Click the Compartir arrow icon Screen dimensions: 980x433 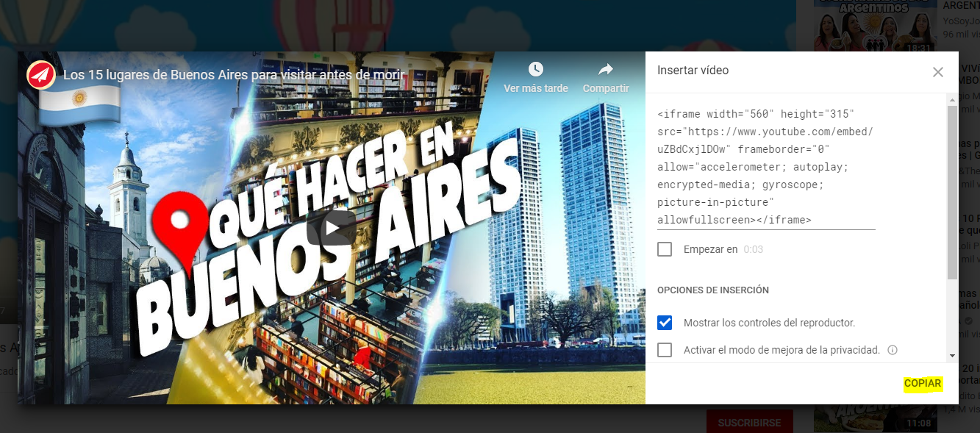pyautogui.click(x=606, y=69)
